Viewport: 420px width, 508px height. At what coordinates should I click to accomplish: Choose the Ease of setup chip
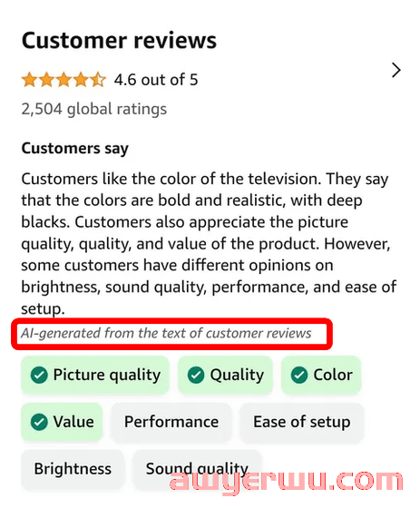click(x=302, y=422)
